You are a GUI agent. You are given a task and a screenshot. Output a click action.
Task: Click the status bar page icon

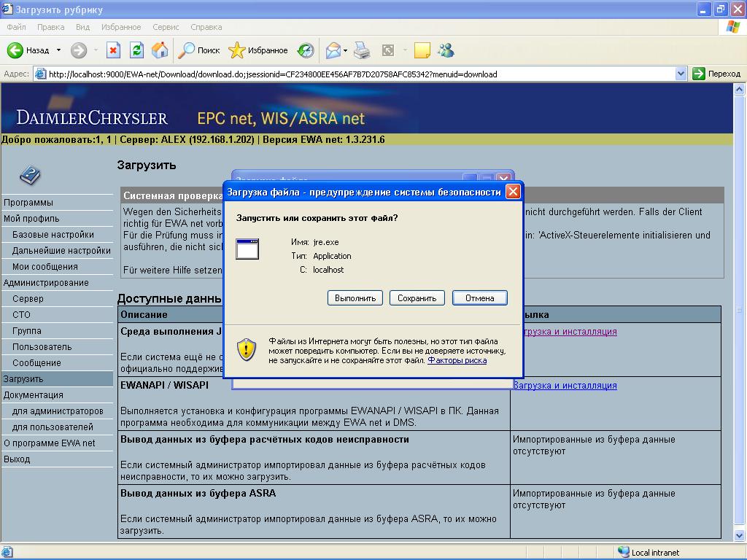pyautogui.click(x=7, y=552)
